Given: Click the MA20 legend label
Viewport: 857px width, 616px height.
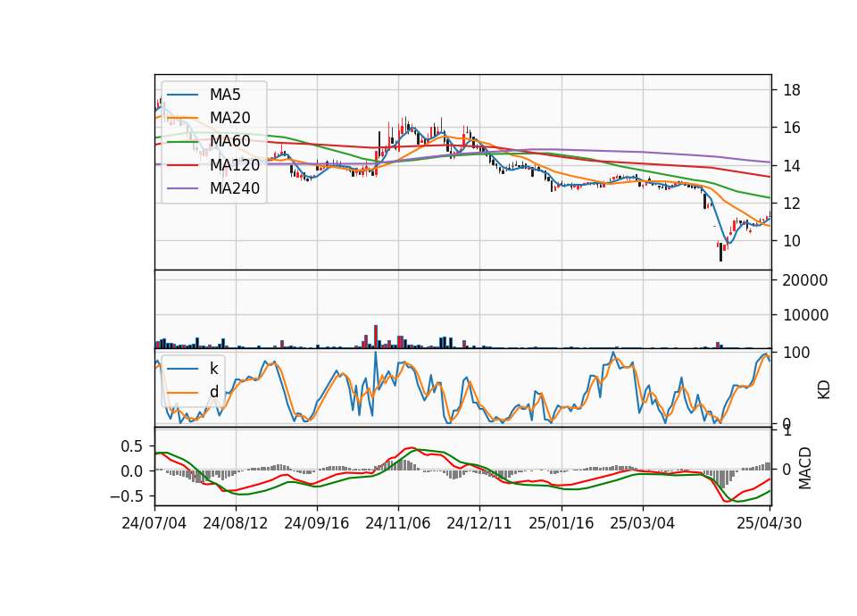Looking at the screenshot, I should 229,118.
